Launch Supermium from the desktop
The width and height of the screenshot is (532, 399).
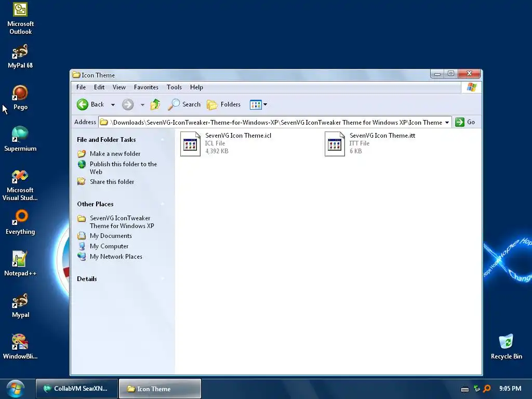(x=20, y=139)
